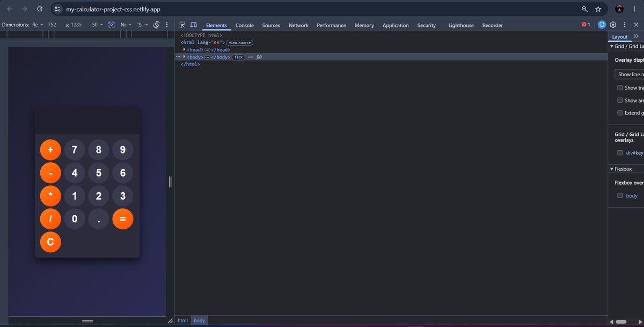Open the site information icon in the address bar

click(58, 9)
